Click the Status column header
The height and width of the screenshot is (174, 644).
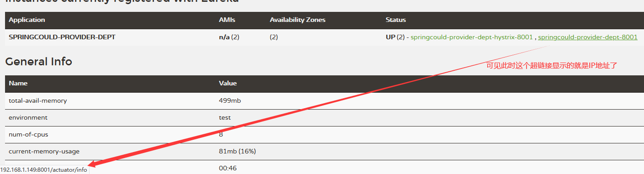tap(396, 20)
